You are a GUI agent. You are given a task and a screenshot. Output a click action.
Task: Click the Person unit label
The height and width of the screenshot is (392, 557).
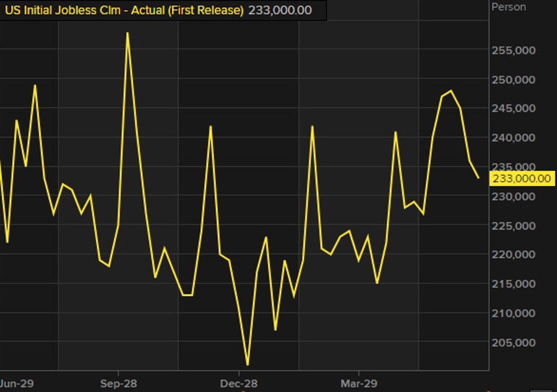(508, 7)
